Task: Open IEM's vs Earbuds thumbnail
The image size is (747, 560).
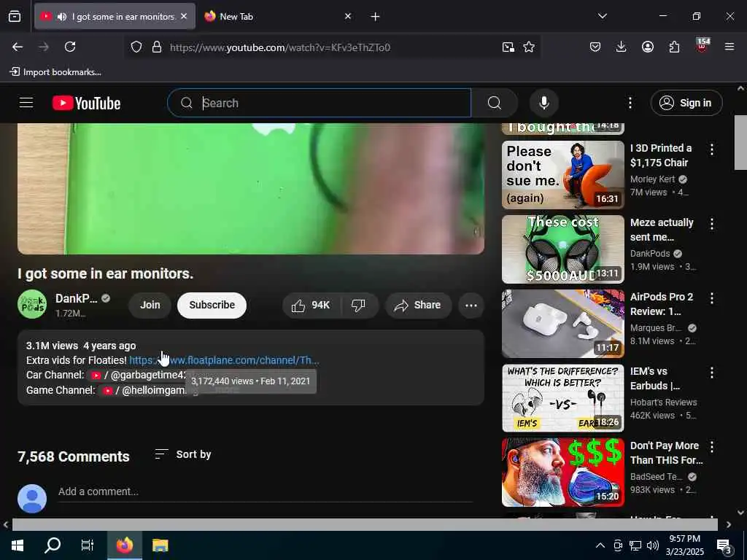Action: pyautogui.click(x=562, y=398)
